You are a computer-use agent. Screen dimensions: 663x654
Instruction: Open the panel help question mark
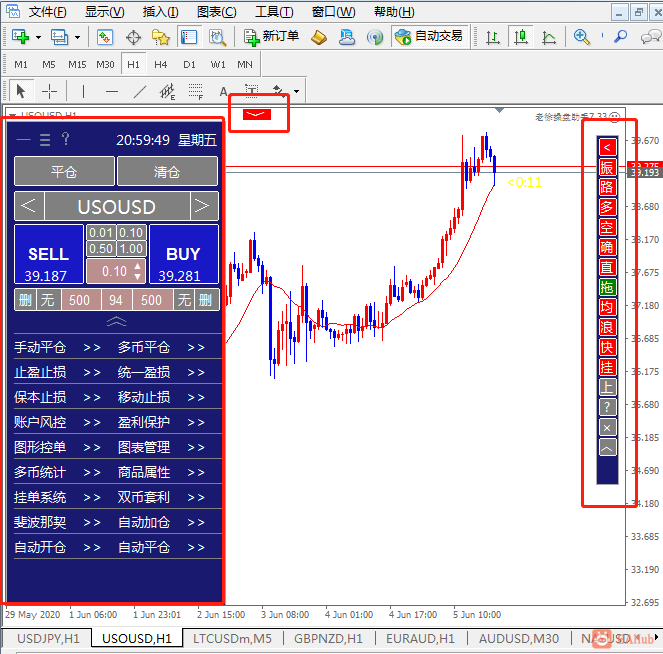[x=66, y=139]
